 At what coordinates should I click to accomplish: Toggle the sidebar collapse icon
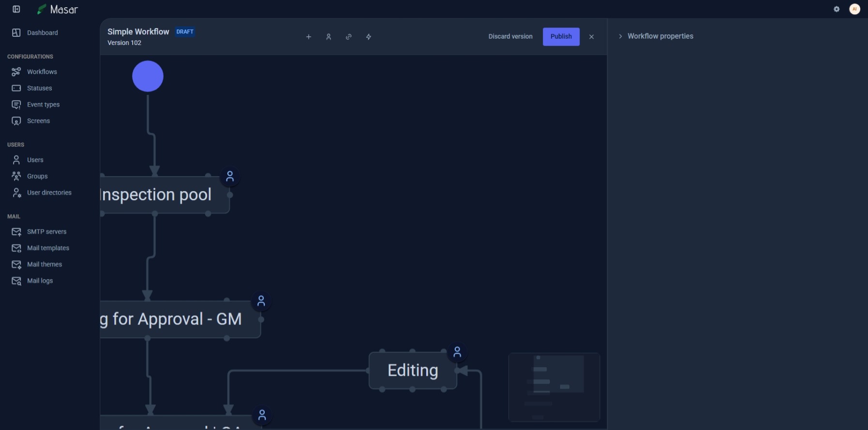(x=16, y=9)
